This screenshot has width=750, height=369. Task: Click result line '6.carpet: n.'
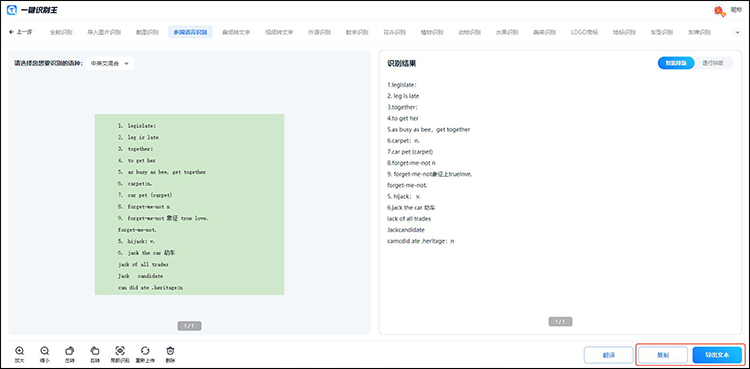point(403,141)
